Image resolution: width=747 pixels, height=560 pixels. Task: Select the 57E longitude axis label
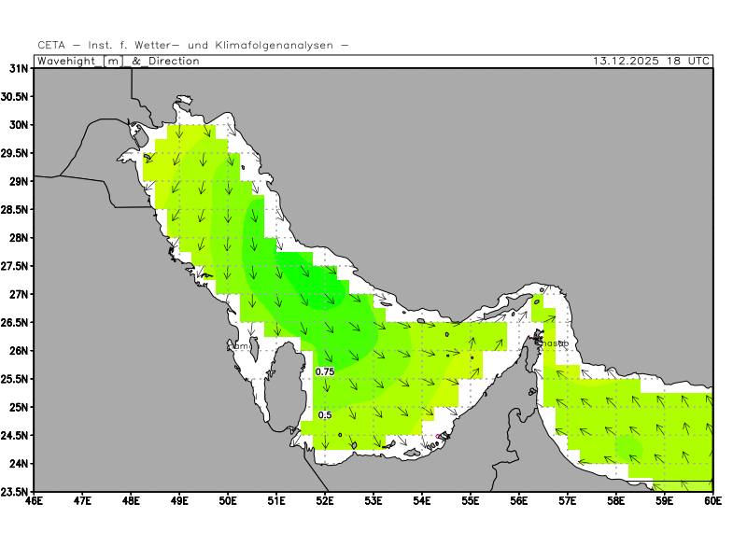(x=568, y=502)
